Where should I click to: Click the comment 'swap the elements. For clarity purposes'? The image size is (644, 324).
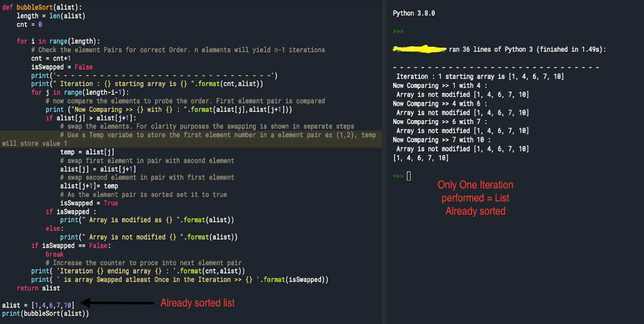(x=207, y=126)
